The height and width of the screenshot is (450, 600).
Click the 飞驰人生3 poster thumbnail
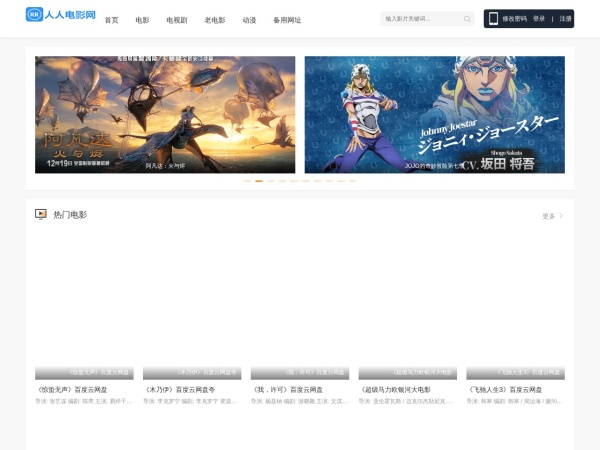pos(515,306)
